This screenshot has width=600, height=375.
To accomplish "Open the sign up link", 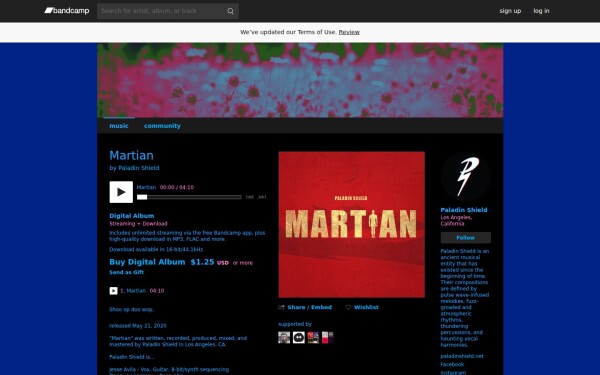I will 510,11.
